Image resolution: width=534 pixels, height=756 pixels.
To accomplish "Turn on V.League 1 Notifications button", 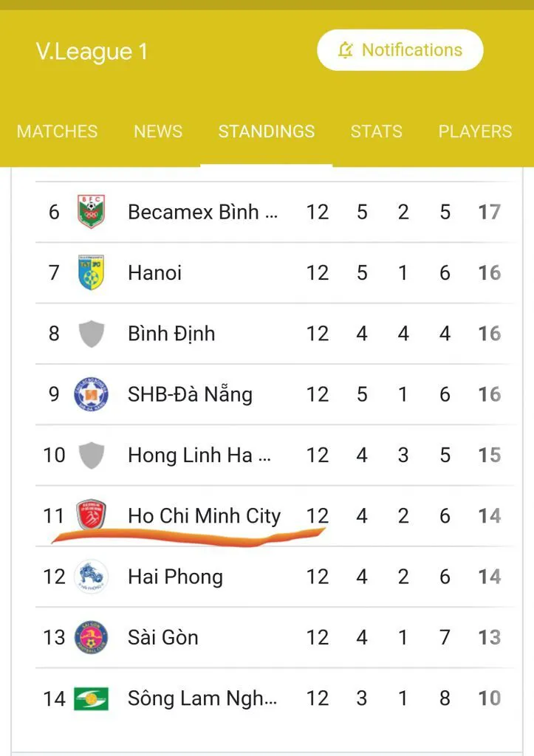I will (x=400, y=50).
